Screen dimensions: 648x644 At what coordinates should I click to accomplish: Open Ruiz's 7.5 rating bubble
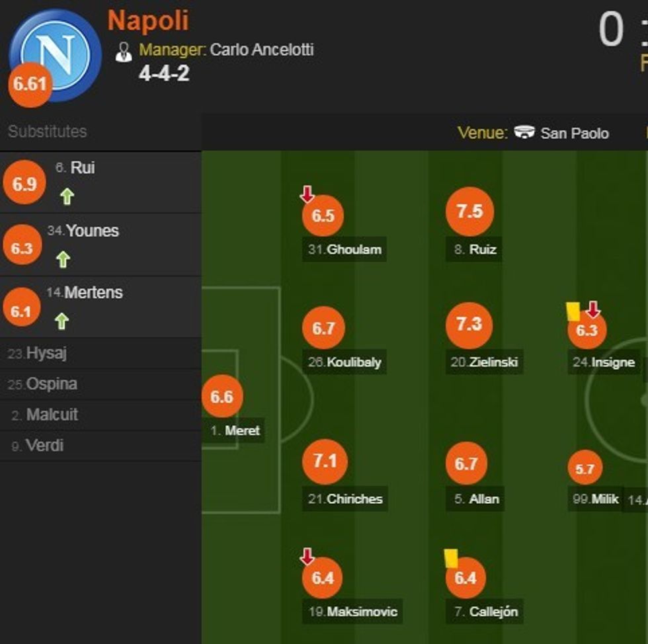pos(469,212)
